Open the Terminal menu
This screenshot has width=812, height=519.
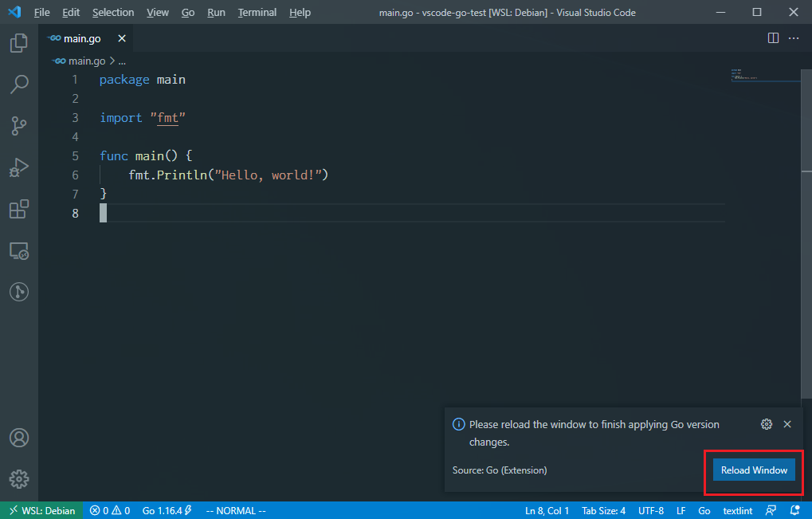(x=257, y=12)
